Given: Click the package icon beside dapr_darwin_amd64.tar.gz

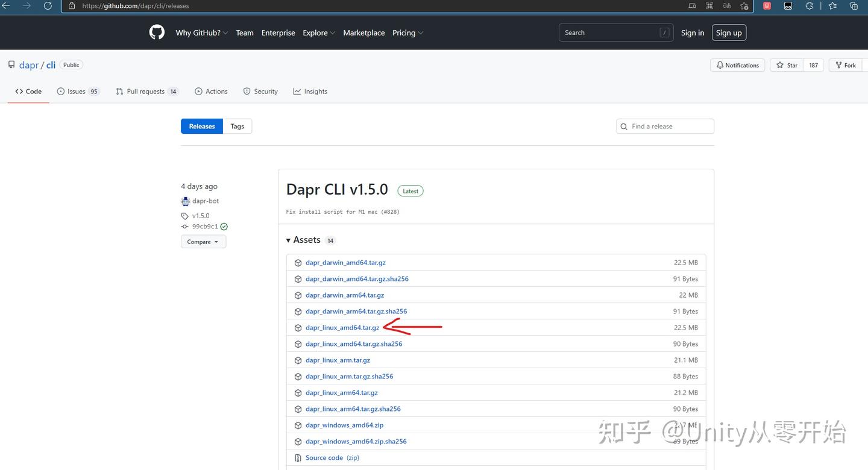Looking at the screenshot, I should coord(298,263).
